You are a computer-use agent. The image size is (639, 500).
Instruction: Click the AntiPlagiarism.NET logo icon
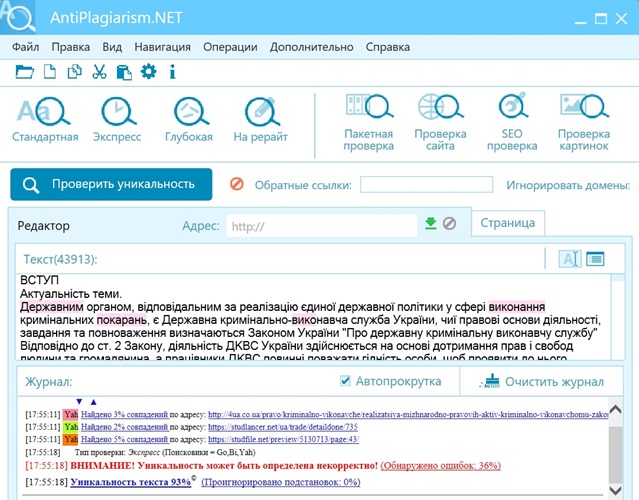coord(18,17)
